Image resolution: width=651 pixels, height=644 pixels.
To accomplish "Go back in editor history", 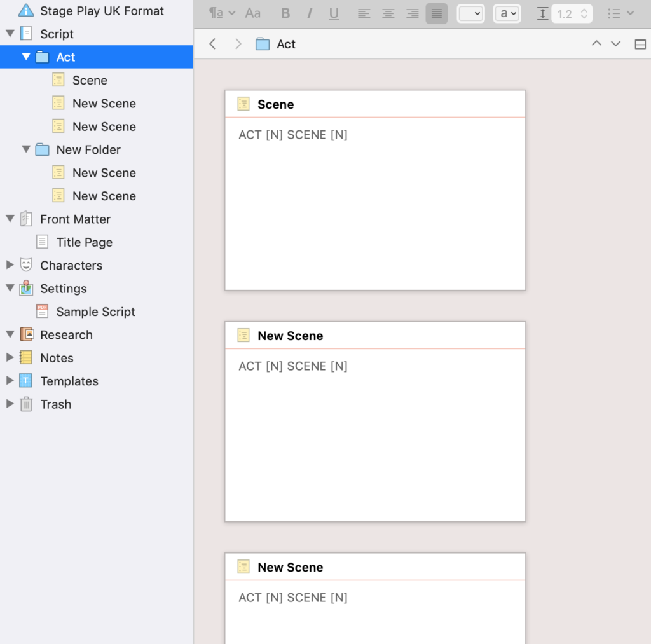I will tap(213, 44).
